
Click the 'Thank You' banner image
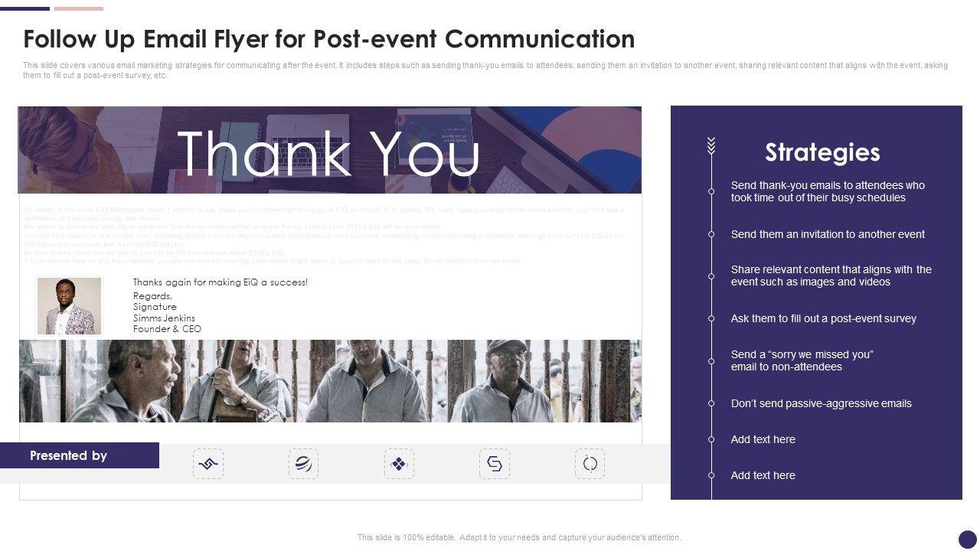tap(329, 150)
